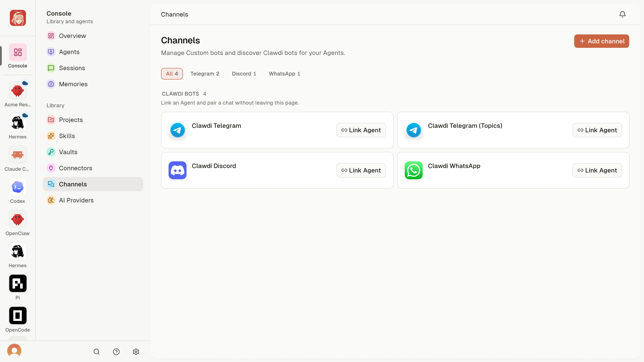Open AI Providers in sidebar

tap(93, 200)
